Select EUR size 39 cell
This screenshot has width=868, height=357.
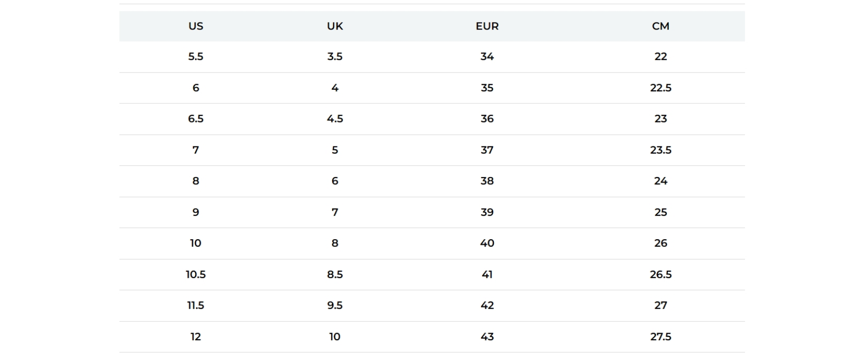pos(487,212)
